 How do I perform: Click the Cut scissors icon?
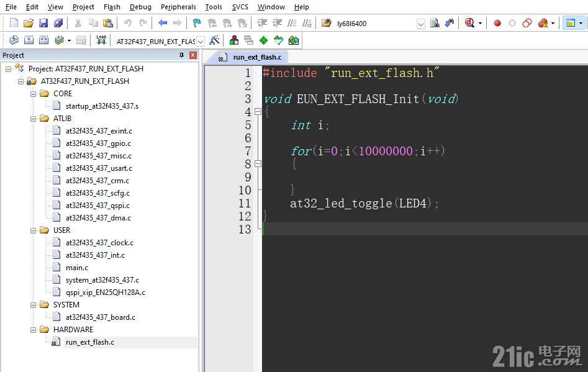tap(78, 23)
